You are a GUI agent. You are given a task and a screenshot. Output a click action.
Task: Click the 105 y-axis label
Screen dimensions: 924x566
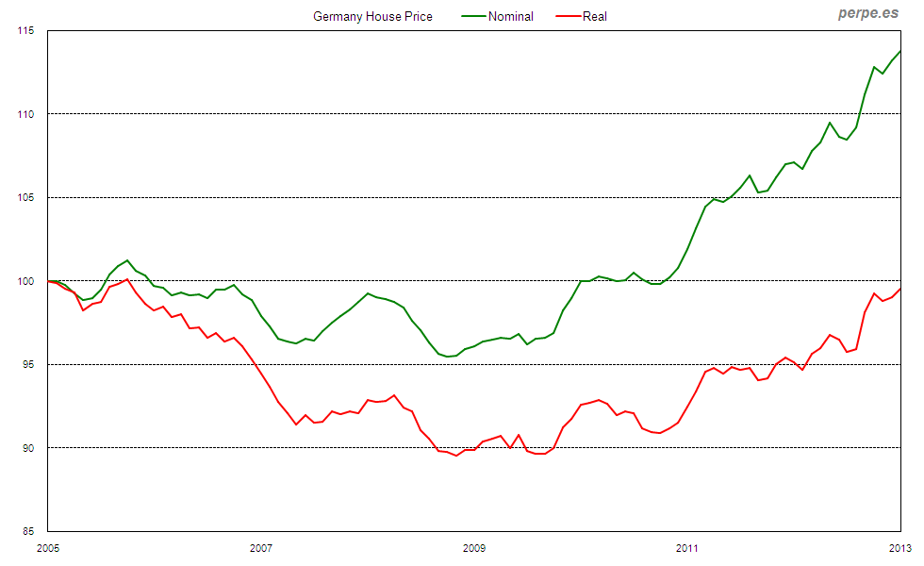click(x=25, y=197)
